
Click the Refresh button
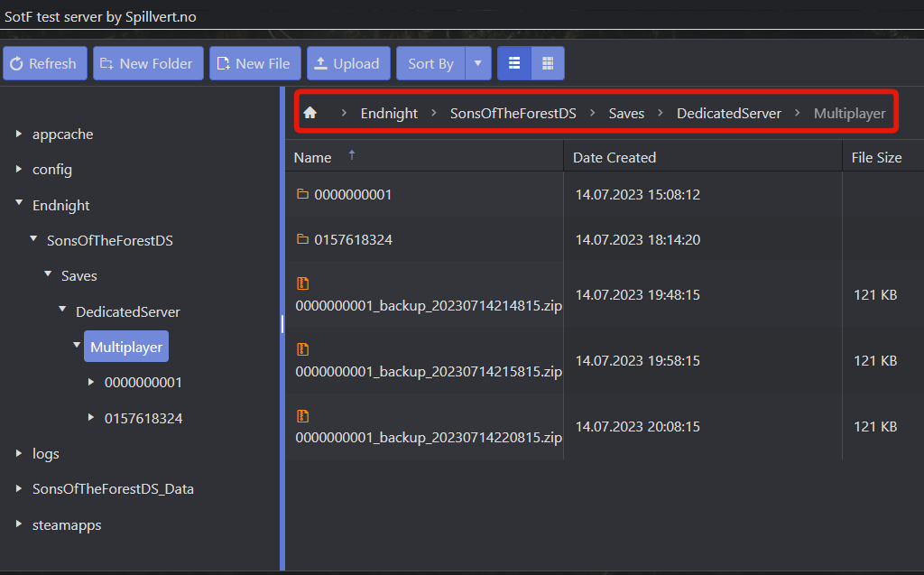click(45, 63)
